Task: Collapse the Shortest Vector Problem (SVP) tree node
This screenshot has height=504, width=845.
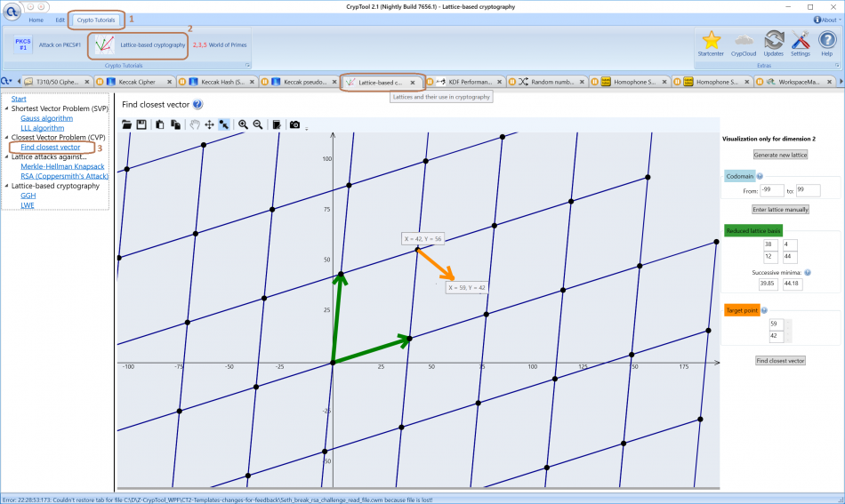Action: [6, 108]
